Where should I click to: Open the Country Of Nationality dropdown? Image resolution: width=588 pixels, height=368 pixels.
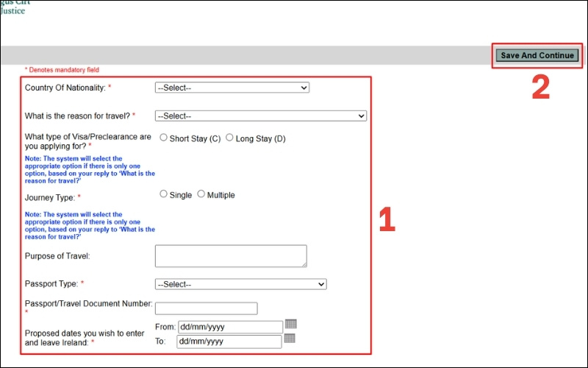point(232,88)
